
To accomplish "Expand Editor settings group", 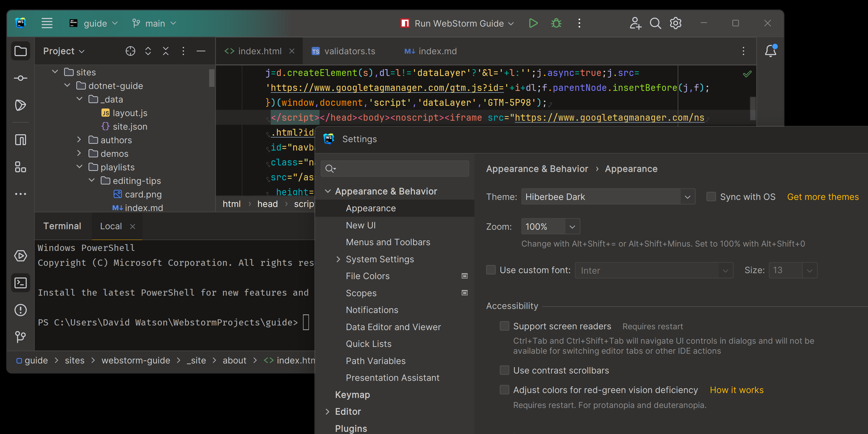I will [327, 411].
